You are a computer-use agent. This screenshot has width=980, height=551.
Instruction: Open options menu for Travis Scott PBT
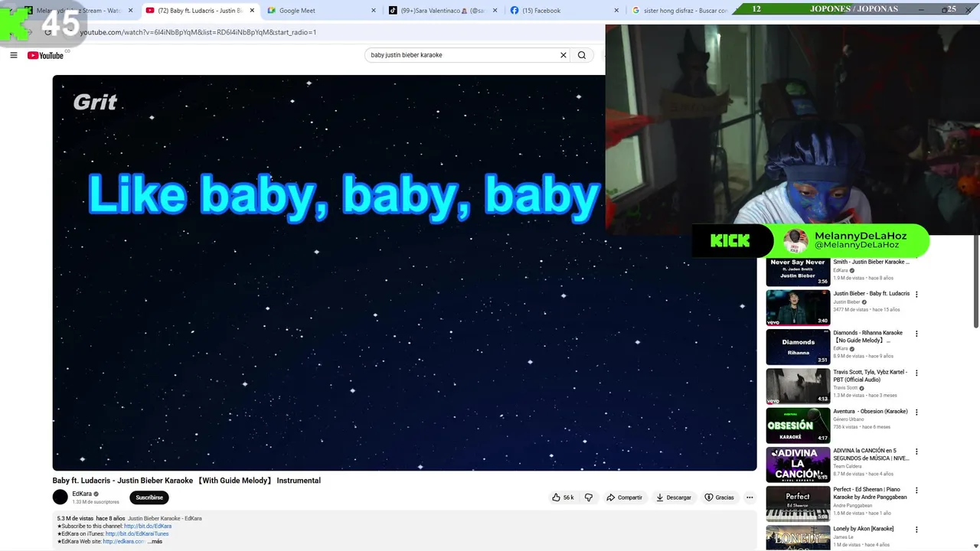click(916, 373)
